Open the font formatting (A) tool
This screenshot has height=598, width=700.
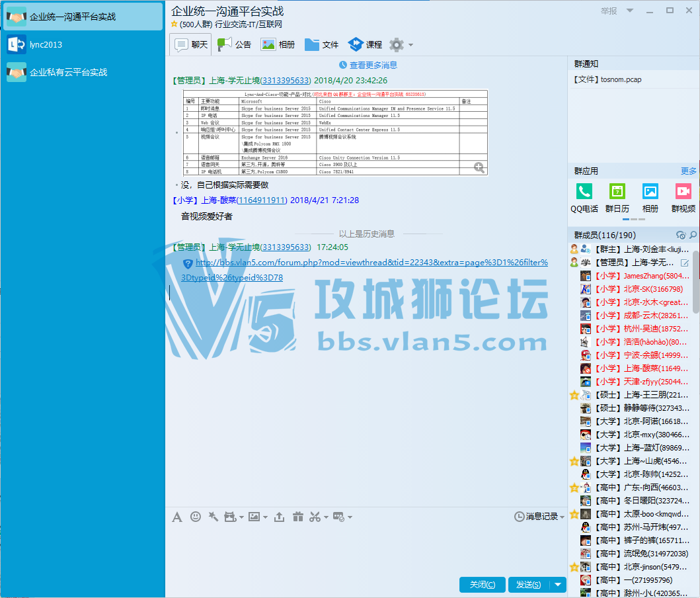[176, 517]
